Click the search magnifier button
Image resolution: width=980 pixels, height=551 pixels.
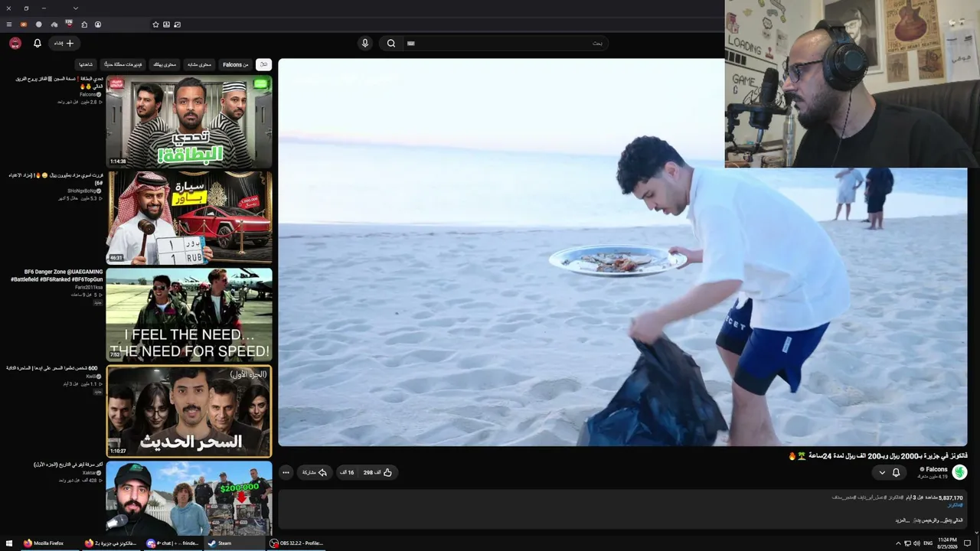[390, 44]
